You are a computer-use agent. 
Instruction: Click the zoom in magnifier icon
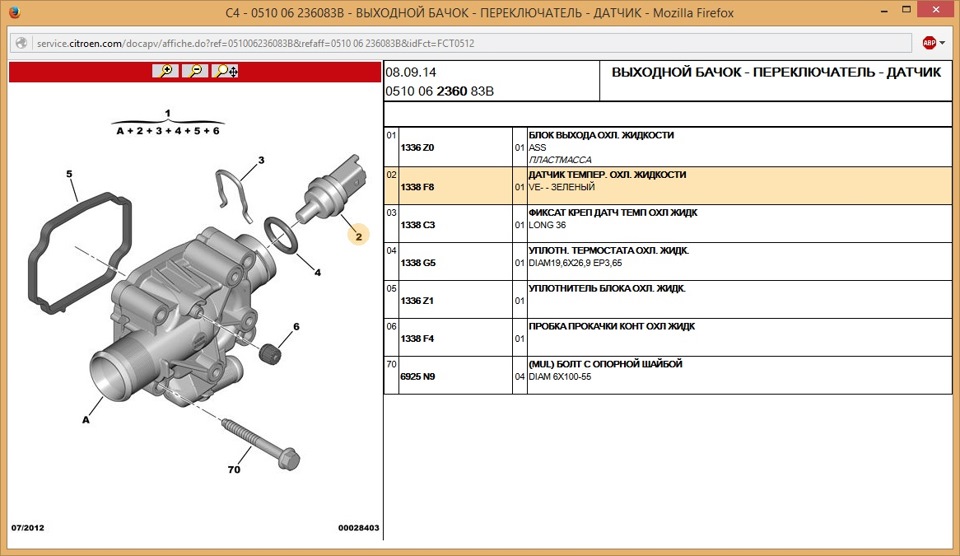(165, 71)
